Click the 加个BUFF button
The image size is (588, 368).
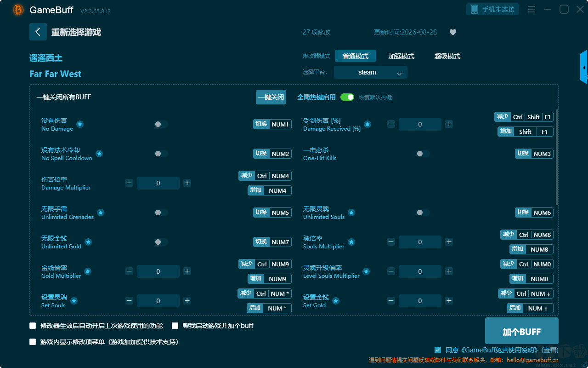pyautogui.click(x=522, y=331)
